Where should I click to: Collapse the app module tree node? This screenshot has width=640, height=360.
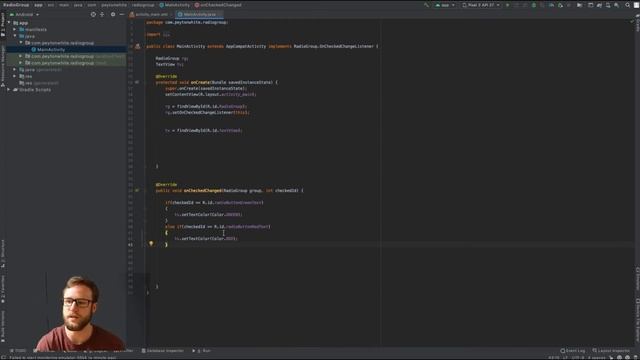(9, 23)
